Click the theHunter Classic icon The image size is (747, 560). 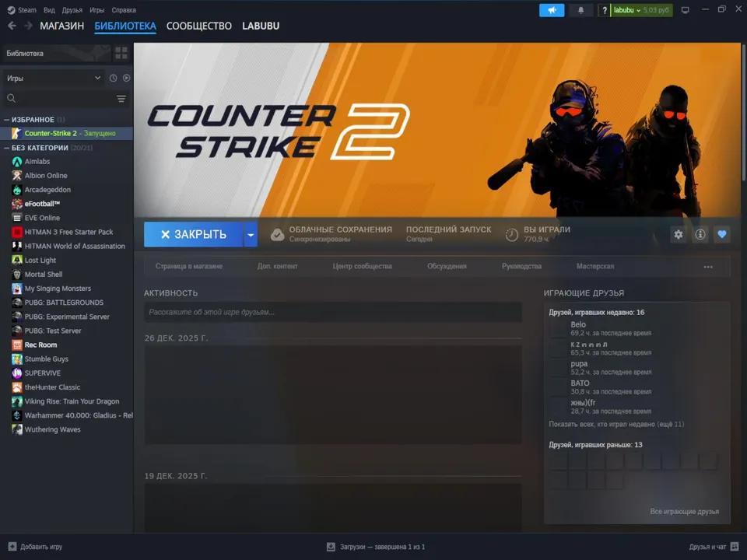16,387
